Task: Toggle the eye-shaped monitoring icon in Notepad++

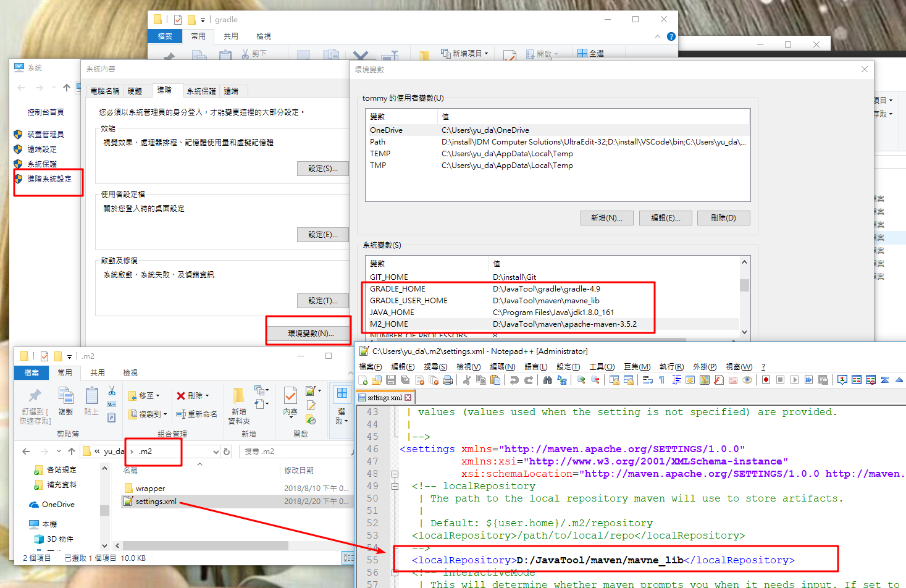Action: [747, 380]
